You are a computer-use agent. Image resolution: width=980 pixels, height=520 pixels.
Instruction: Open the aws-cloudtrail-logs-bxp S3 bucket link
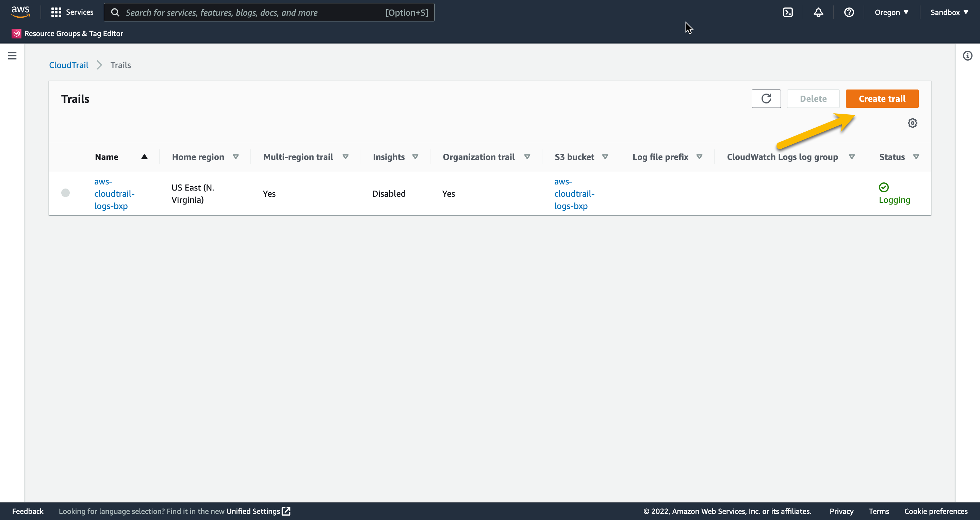pyautogui.click(x=574, y=194)
